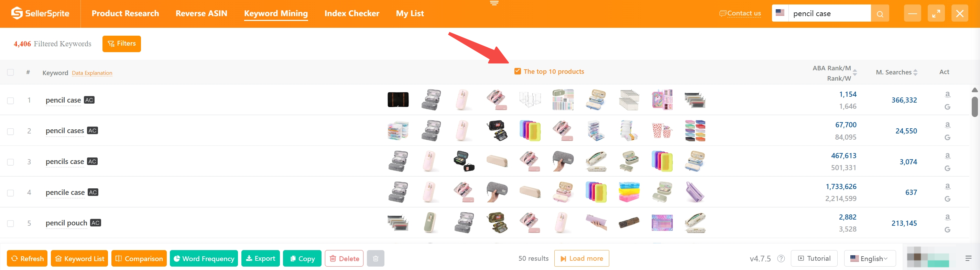Click the US flag marketplace icon
Viewport: 980px width, 270px height.
[780, 13]
